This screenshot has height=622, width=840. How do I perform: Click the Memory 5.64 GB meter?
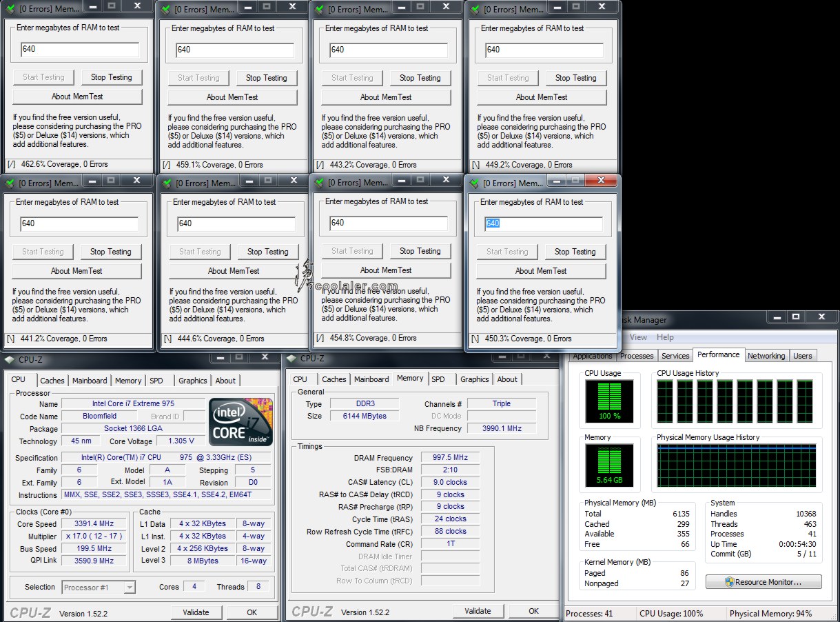click(x=609, y=465)
